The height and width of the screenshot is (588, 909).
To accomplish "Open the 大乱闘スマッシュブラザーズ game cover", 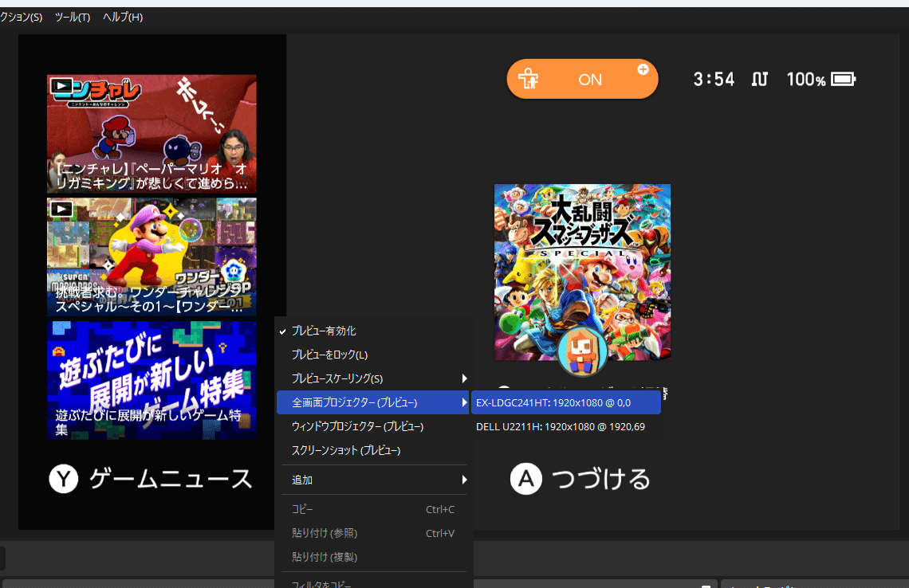I will [583, 272].
